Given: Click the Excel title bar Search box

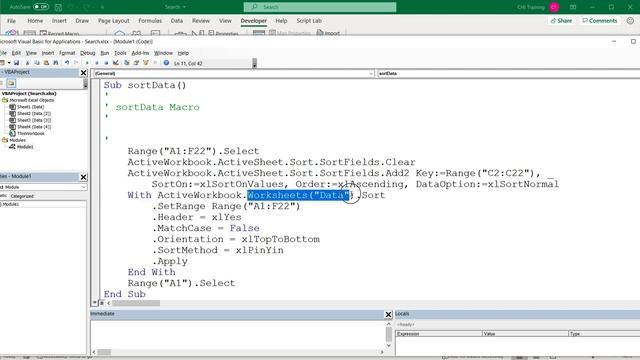Looking at the screenshot, I should (x=320, y=7).
